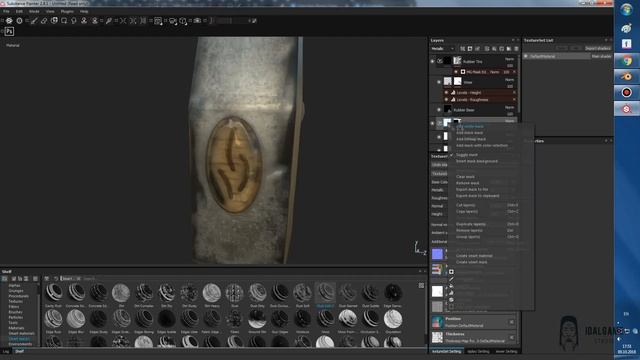Select the Projection tool in toolbar
This screenshot has width=640, height=360.
click(54, 20)
